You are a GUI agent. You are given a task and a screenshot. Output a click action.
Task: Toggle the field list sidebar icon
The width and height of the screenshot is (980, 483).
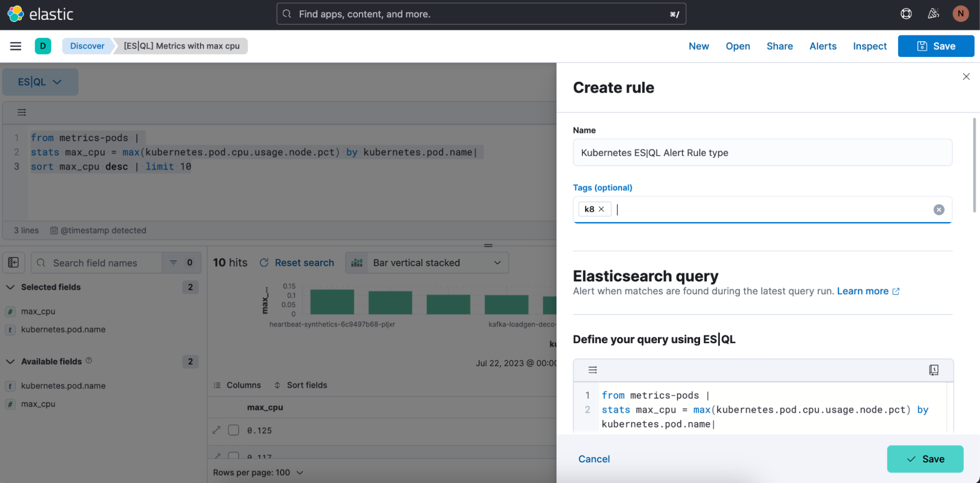[13, 263]
